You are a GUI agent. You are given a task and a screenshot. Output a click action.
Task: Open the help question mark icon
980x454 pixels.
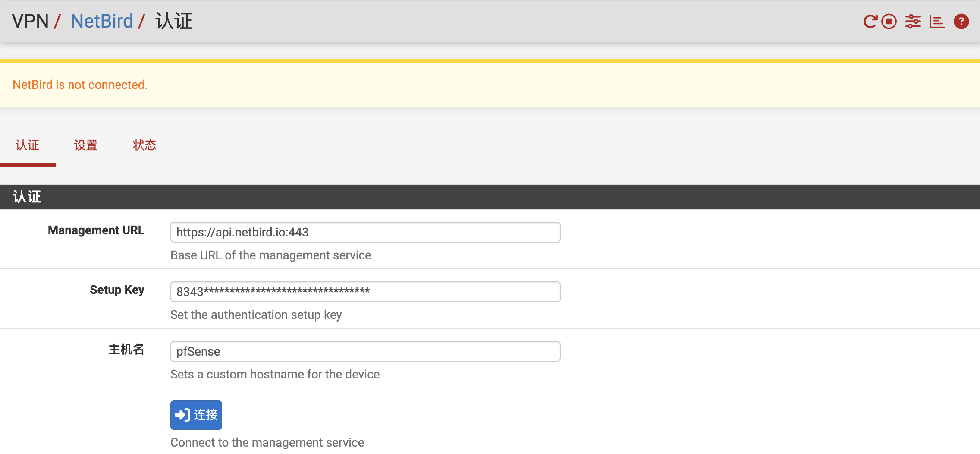pyautogui.click(x=961, y=21)
